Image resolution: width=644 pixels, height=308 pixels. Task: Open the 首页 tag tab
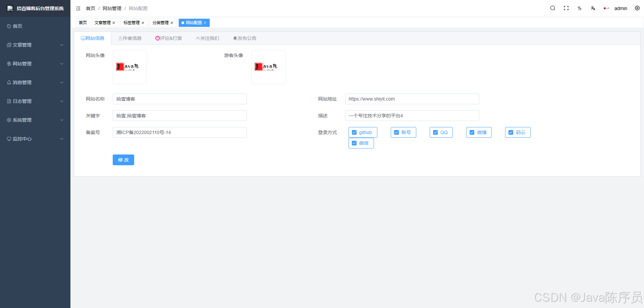click(83, 23)
